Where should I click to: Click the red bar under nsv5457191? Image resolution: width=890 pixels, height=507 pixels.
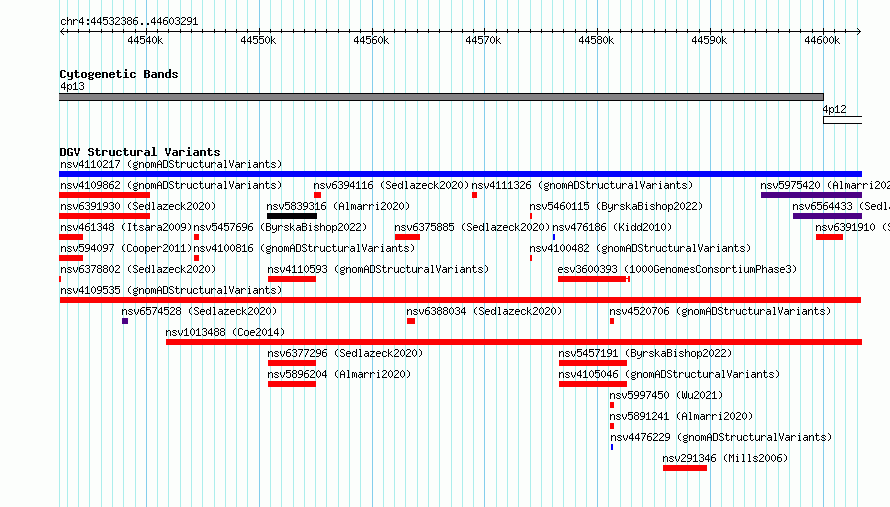(x=593, y=363)
